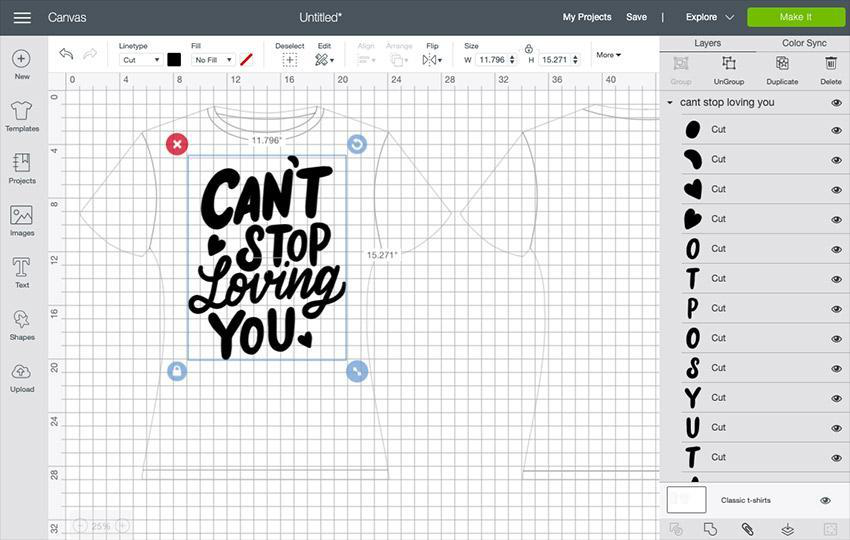Click the red delete handle on design
This screenshot has width=850, height=540.
coord(177,144)
